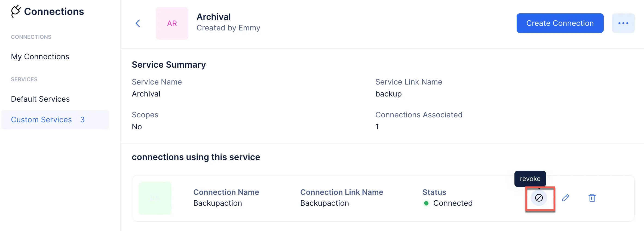644x231 pixels.
Task: Click the green Backupaction connection thumbnail
Action: [x=155, y=198]
